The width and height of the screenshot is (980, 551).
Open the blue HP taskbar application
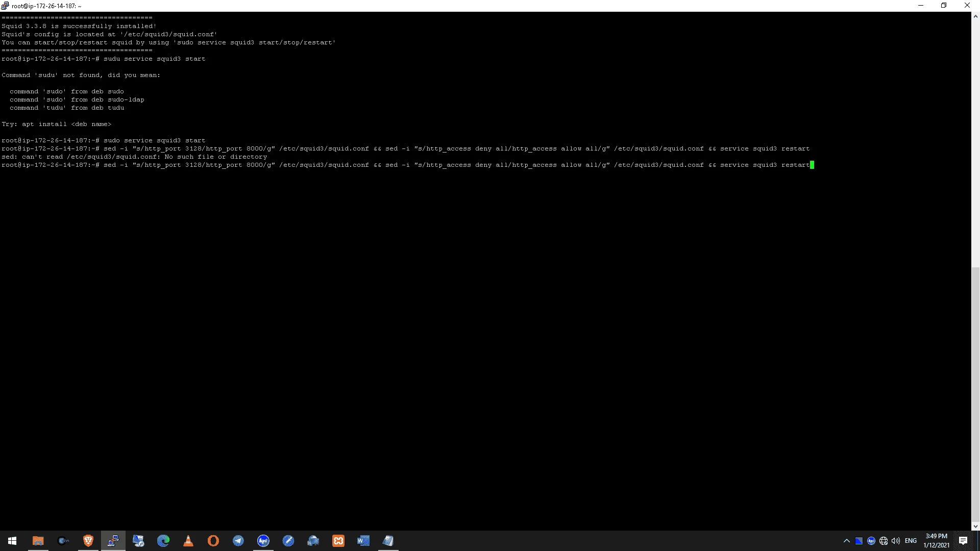tap(263, 541)
